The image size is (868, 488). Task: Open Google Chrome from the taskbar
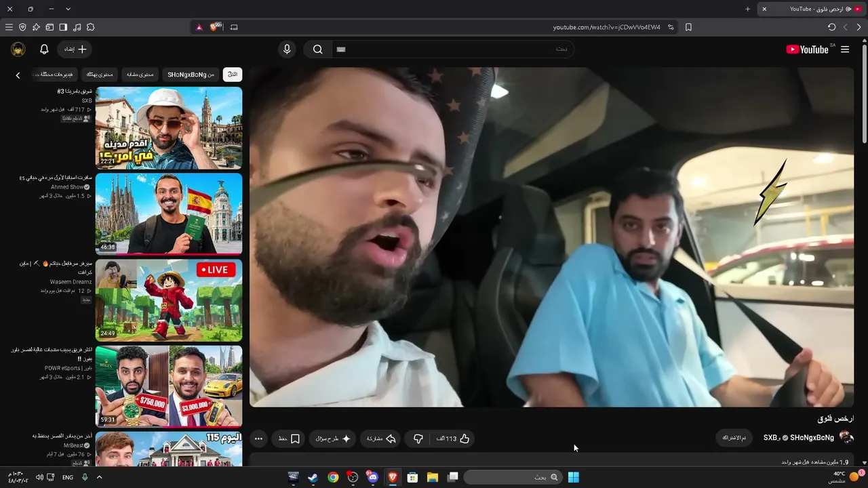[x=333, y=477]
